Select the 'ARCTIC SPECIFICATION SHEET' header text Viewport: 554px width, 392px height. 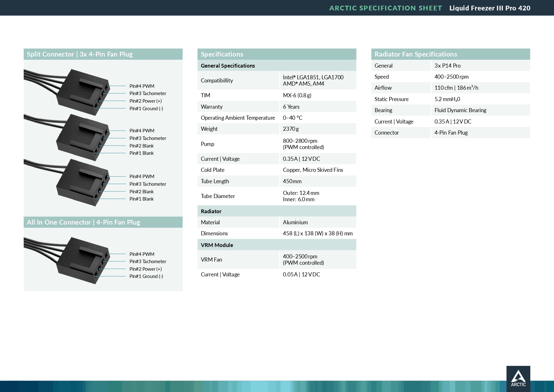click(x=386, y=8)
